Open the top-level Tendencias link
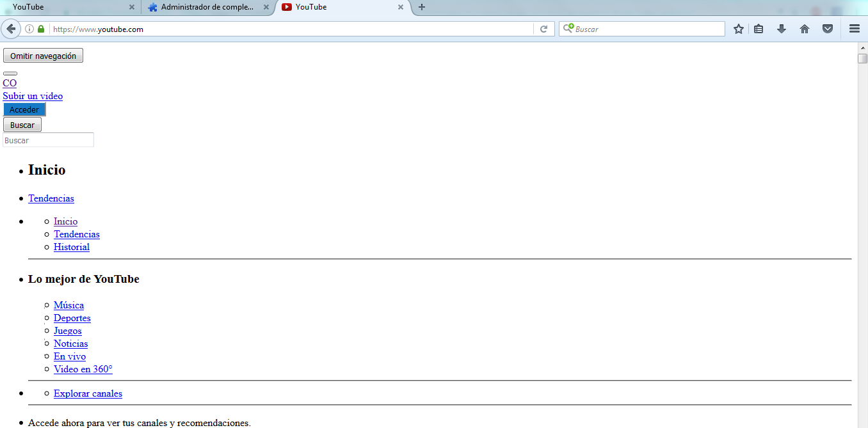This screenshot has height=428, width=868. coord(51,198)
